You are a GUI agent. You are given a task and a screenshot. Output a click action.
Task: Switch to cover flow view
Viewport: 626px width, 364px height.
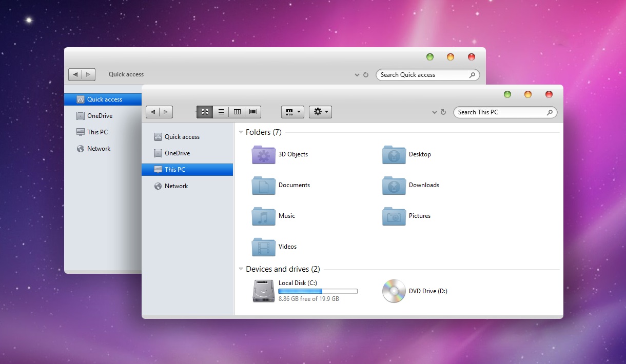pos(252,112)
